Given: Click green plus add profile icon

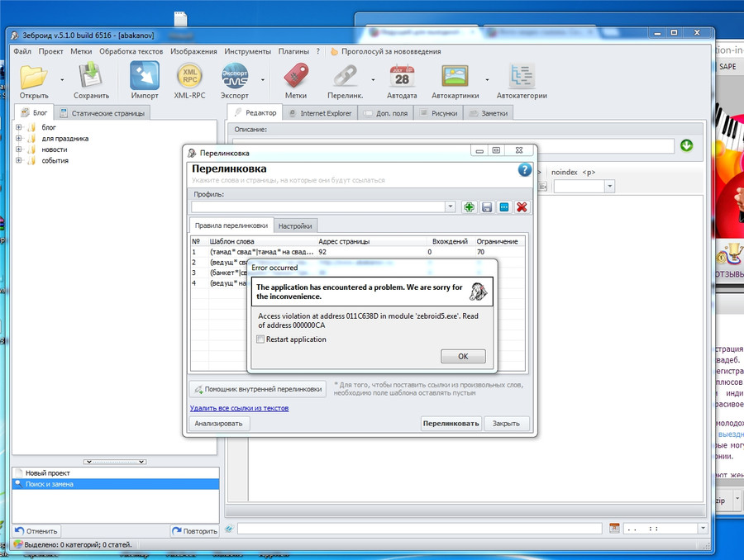Looking at the screenshot, I should 469,207.
